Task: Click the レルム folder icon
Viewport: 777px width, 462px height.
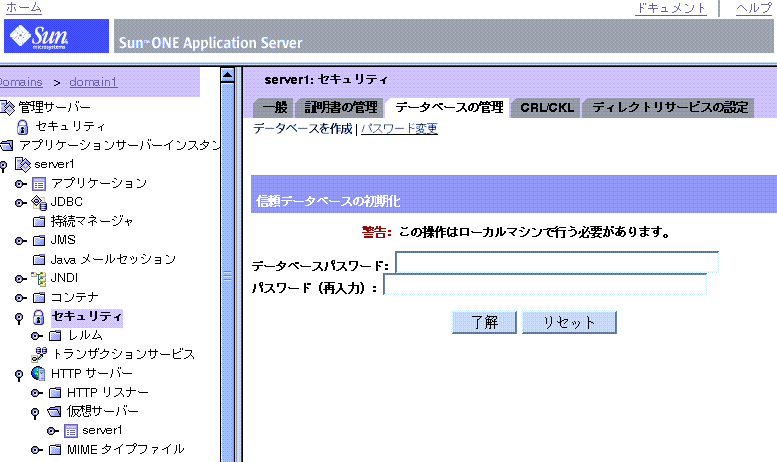Action: (x=55, y=336)
